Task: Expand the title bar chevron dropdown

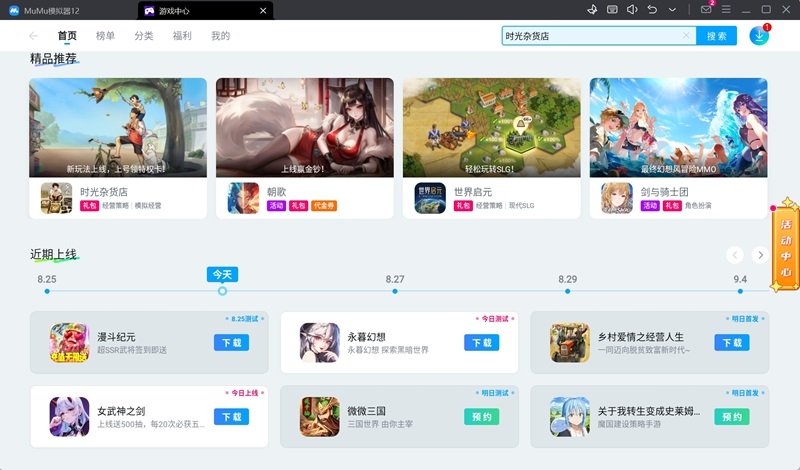Action: [x=672, y=9]
